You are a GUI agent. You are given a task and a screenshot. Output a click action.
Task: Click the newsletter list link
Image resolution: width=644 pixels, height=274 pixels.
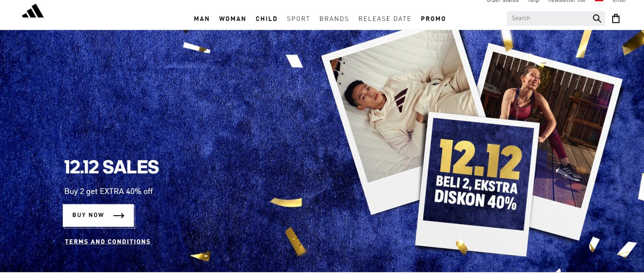[x=567, y=1]
